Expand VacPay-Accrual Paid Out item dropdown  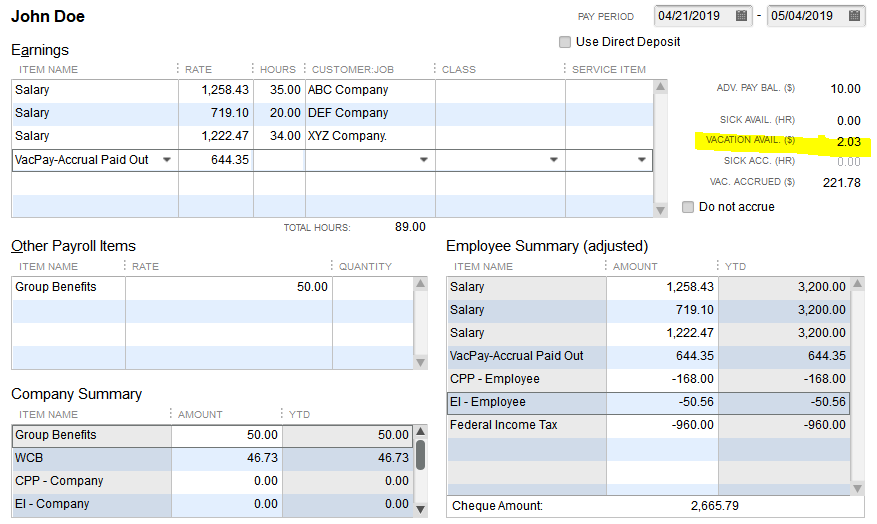pos(166,160)
